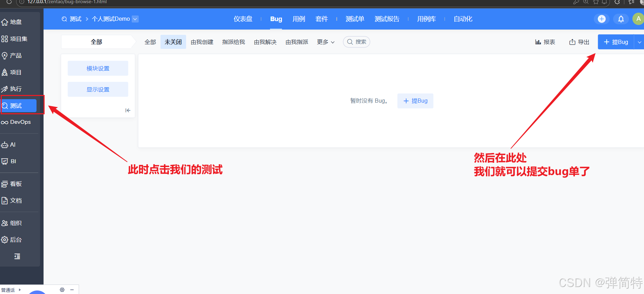Expand the 提Bug split-button arrow
644x294 pixels.
pos(639,42)
